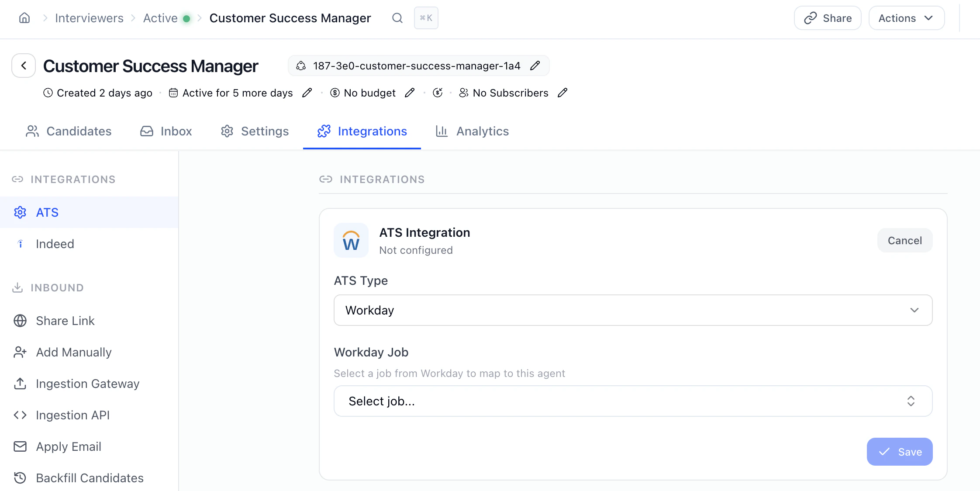Click the Workday logo icon
This screenshot has height=491, width=980.
click(x=351, y=240)
